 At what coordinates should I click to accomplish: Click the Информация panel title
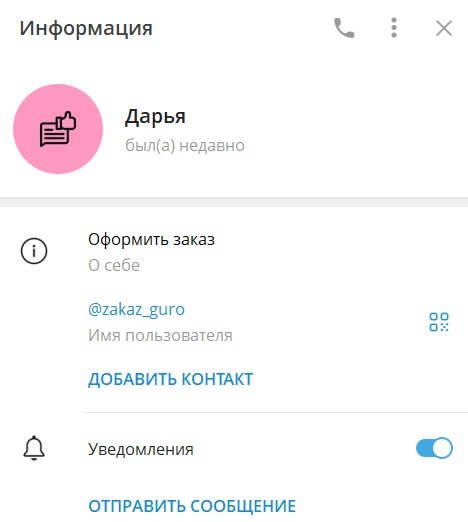pyautogui.click(x=86, y=29)
